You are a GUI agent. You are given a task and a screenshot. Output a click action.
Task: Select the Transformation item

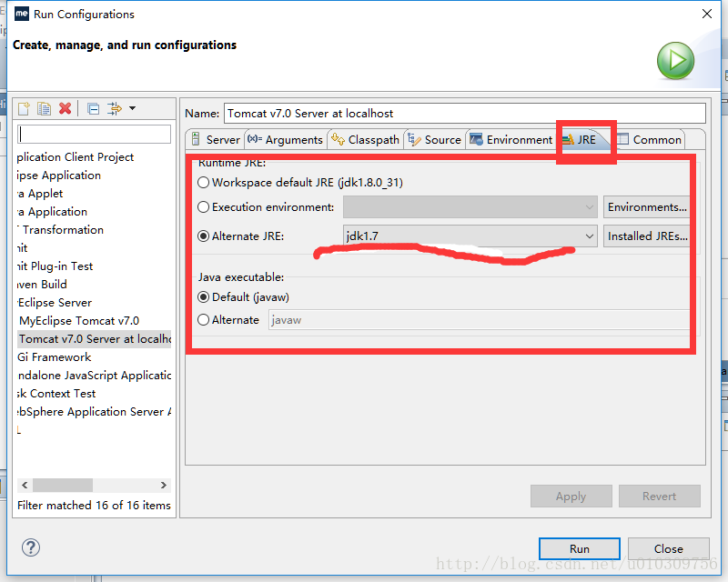60,229
